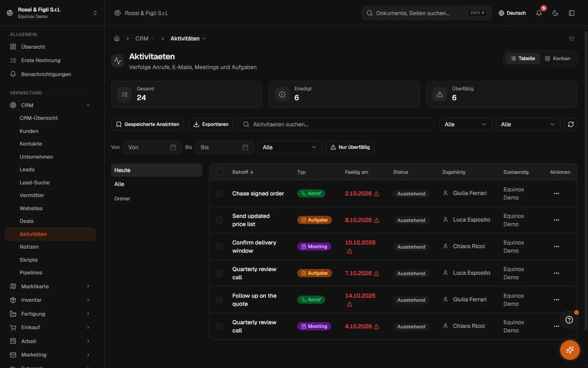Mark page as favorite with star icon

pyautogui.click(x=572, y=38)
